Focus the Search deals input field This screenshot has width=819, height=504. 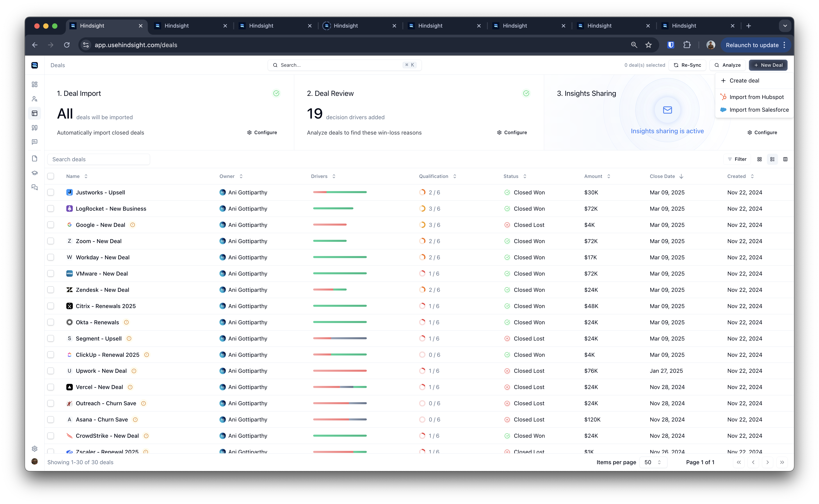tap(99, 159)
